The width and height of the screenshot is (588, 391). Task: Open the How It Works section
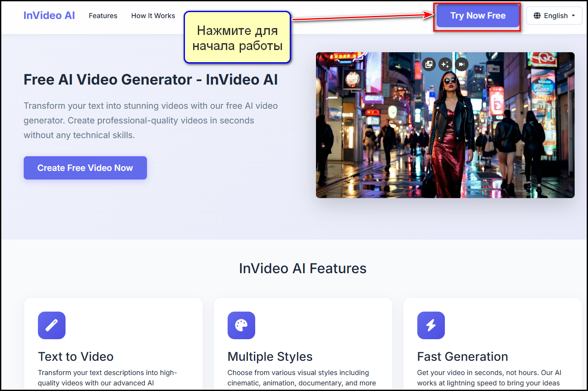[153, 16]
